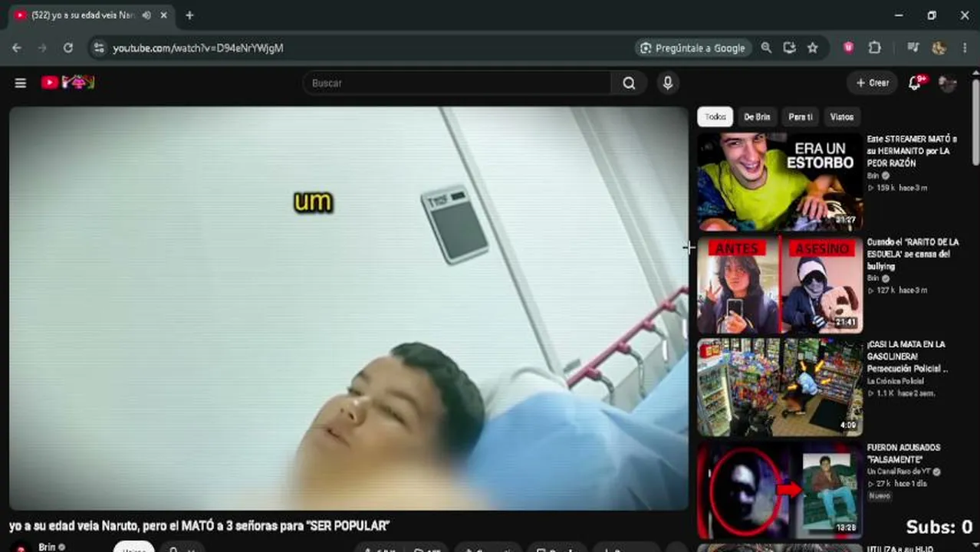Click the Crear button
The width and height of the screenshot is (980, 552).
point(872,83)
